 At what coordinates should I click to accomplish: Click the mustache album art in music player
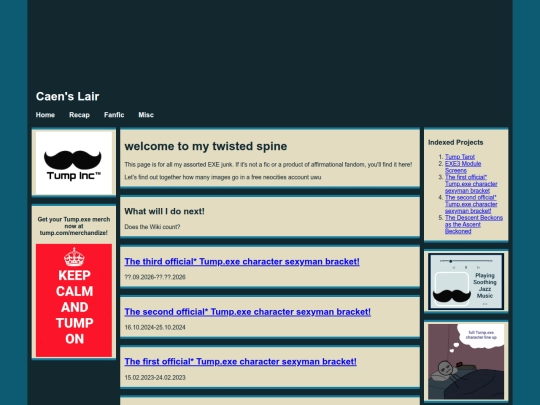click(x=451, y=289)
